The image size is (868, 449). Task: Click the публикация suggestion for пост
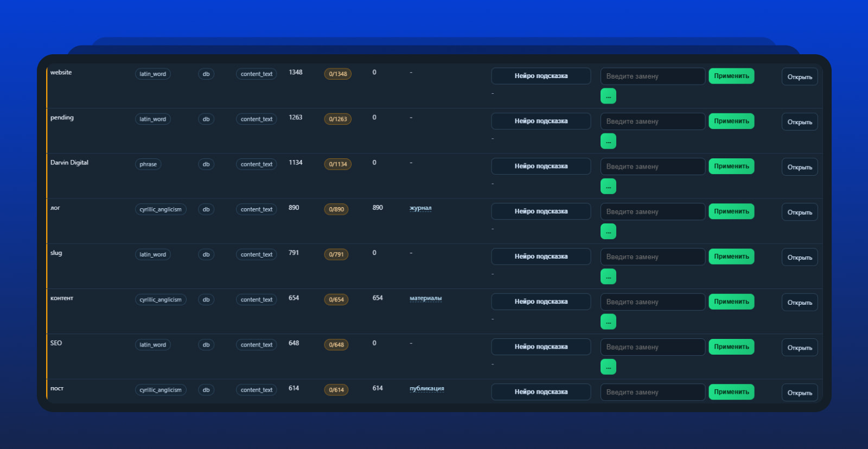click(426, 388)
